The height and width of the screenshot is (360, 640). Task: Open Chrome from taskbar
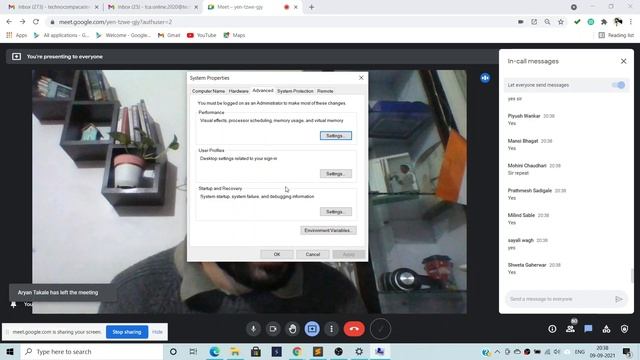(x=297, y=351)
